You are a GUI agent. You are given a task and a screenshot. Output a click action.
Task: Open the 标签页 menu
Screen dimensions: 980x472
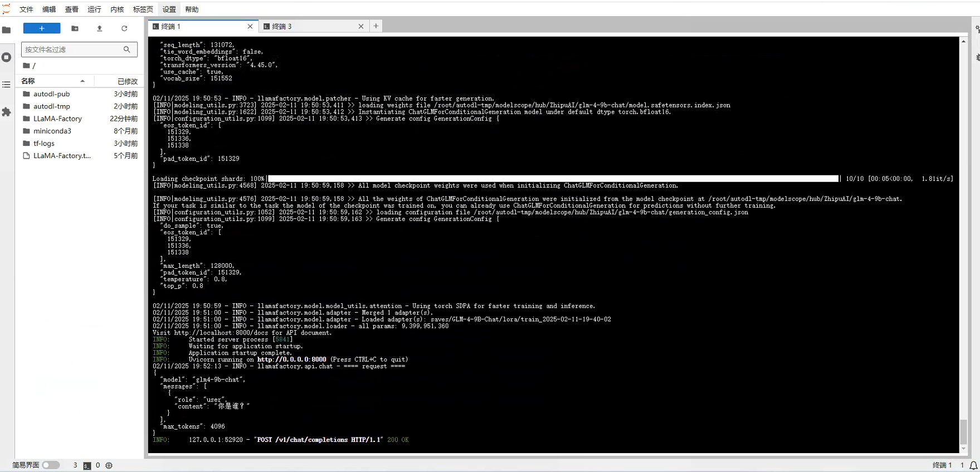(x=143, y=9)
